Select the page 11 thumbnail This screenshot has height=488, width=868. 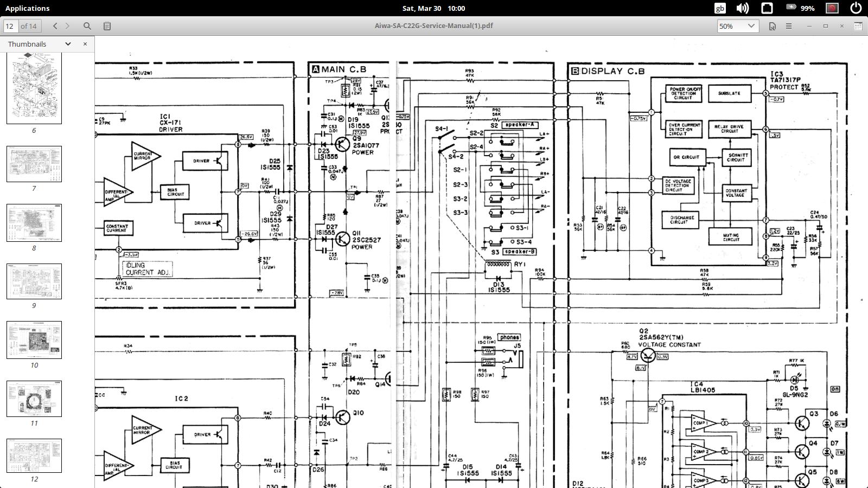(x=34, y=399)
